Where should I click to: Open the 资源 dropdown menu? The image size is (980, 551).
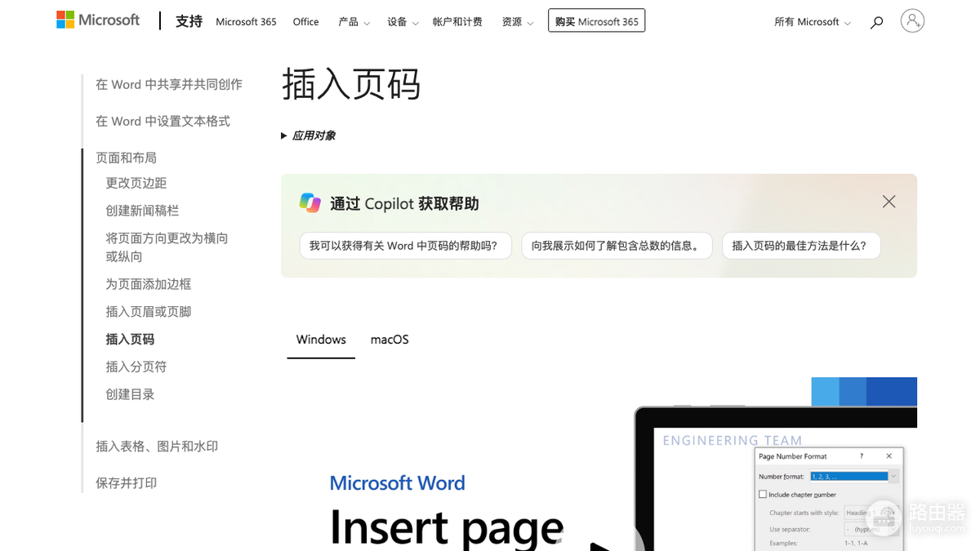[x=518, y=22]
